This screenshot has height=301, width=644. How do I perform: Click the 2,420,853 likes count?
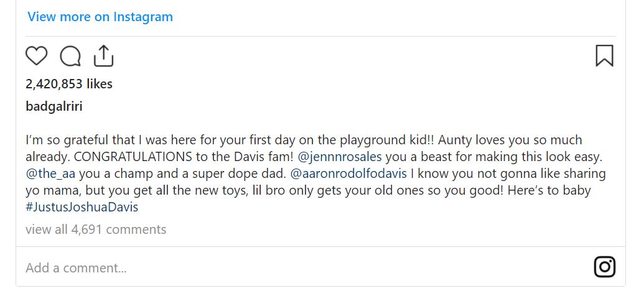coord(69,84)
